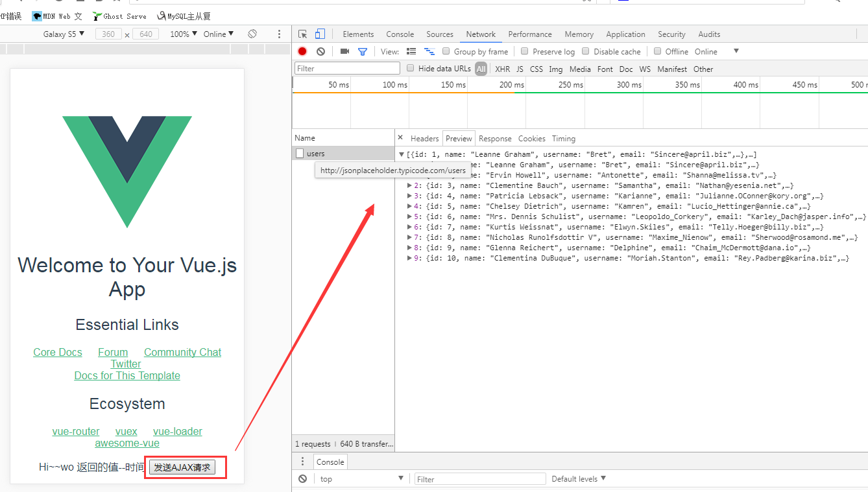Clear the network log icon

click(320, 51)
